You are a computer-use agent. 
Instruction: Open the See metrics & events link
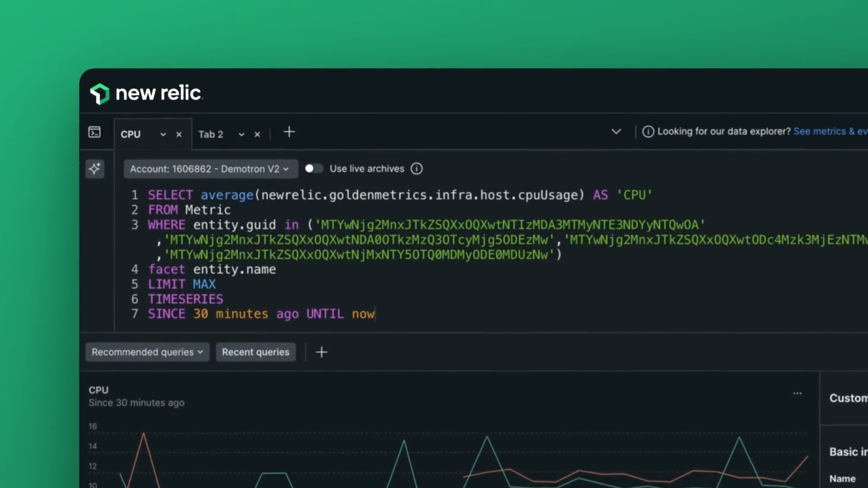coord(829,131)
